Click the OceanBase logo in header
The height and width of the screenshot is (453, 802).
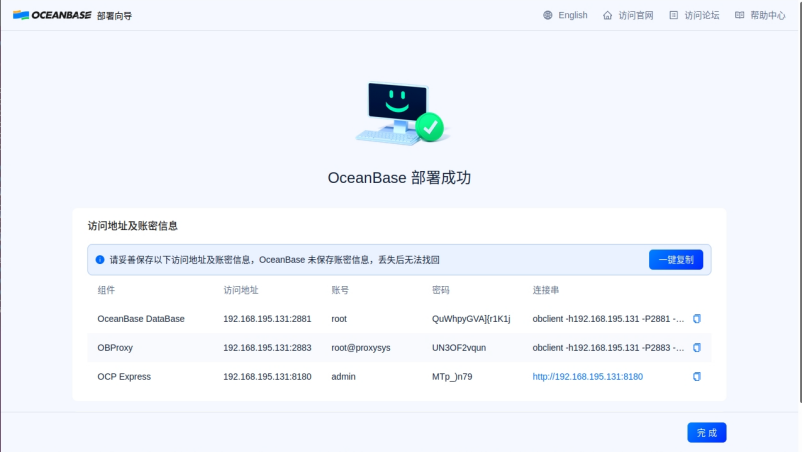pos(52,15)
